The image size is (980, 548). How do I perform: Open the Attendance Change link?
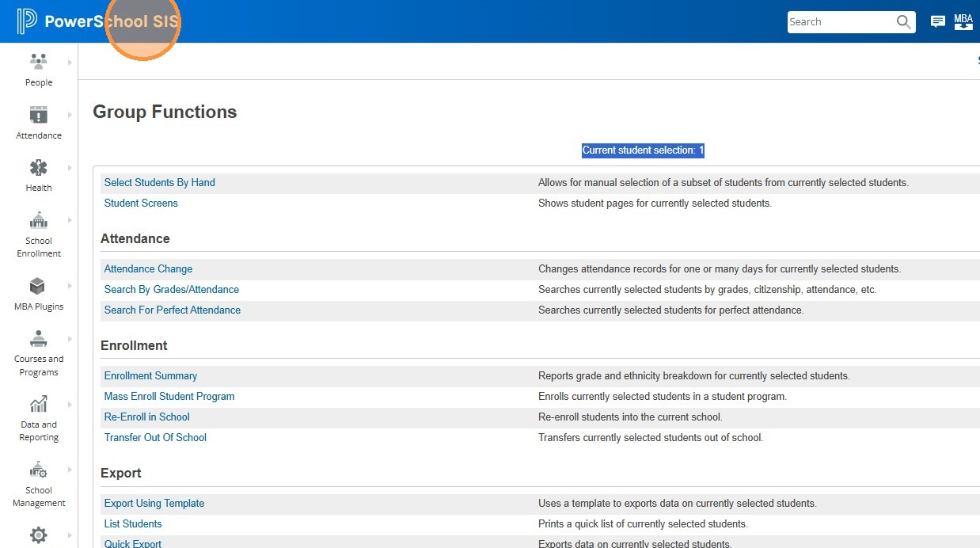pos(148,268)
